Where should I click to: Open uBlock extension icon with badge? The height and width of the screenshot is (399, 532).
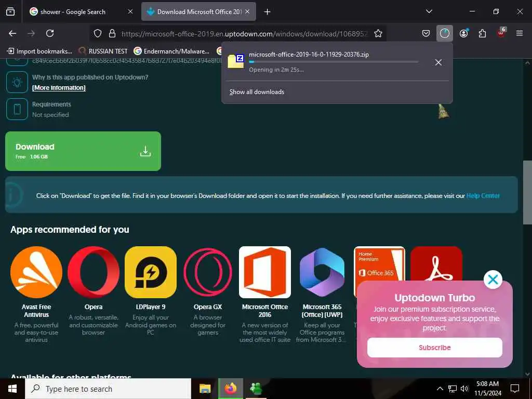click(501, 33)
